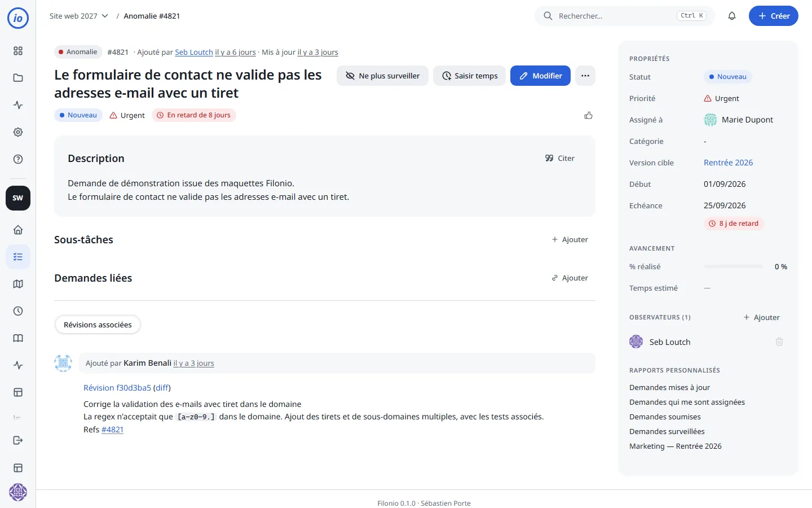Open the three-dots more actions menu
Viewport: 812px width, 508px height.
click(x=585, y=76)
